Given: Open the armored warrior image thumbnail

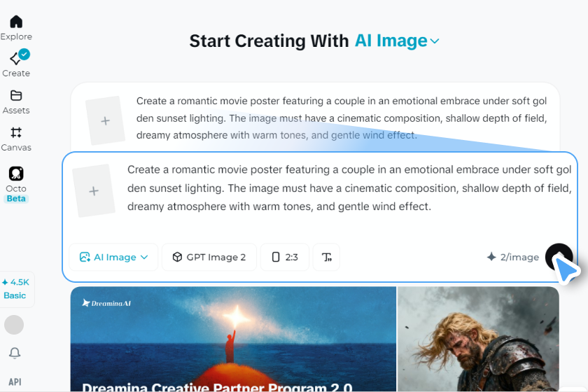Looking at the screenshot, I should pos(478,339).
